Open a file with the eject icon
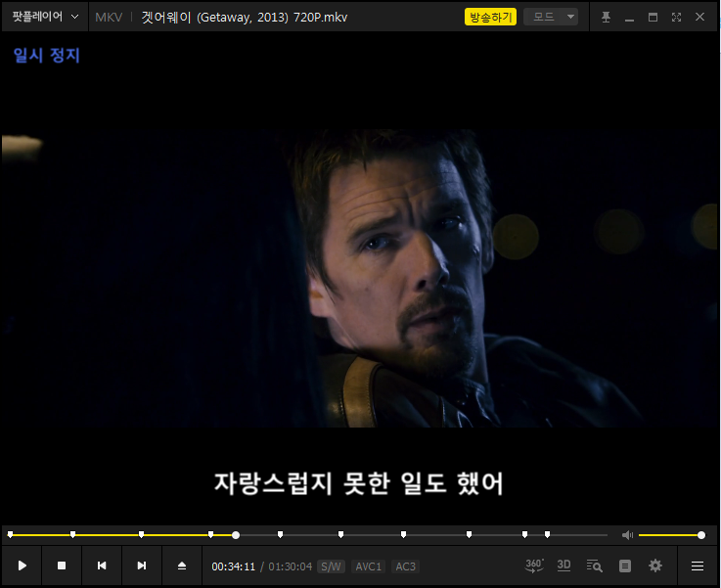The width and height of the screenshot is (721, 588). pyautogui.click(x=182, y=565)
